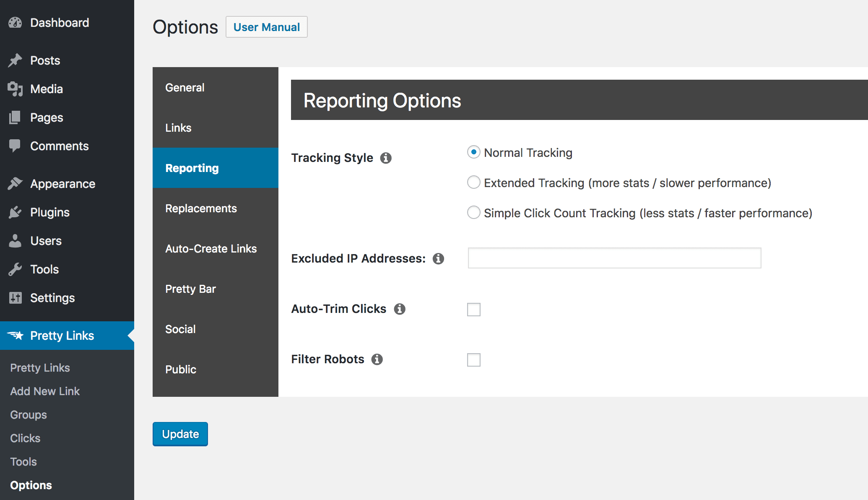Select Simple Click Count Tracking option

pos(474,212)
